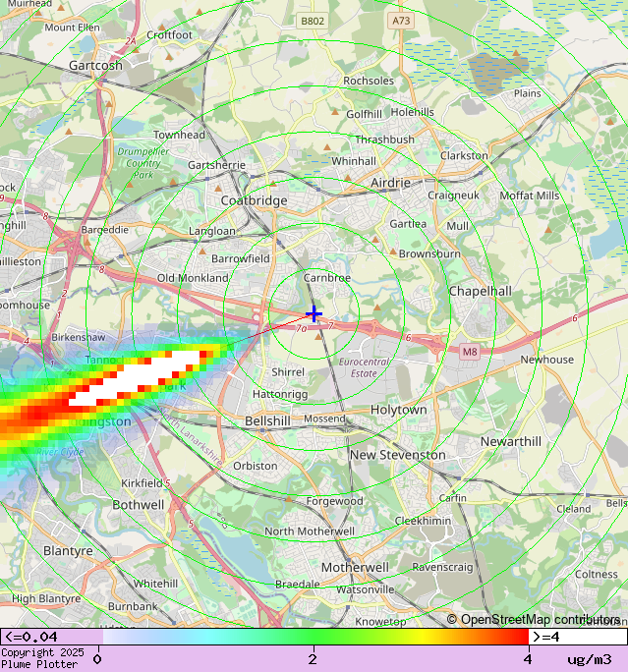Click the Rochsoles label

click(x=369, y=81)
